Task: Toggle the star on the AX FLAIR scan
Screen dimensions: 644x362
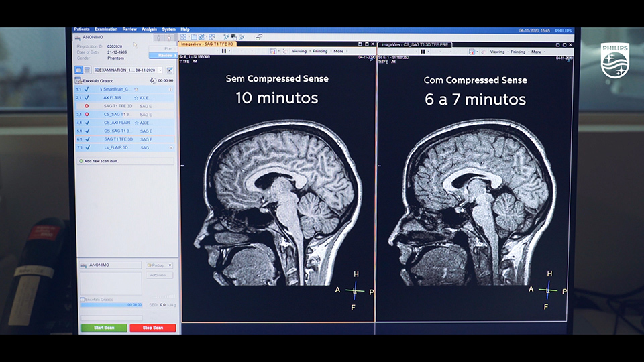Action: [136, 98]
